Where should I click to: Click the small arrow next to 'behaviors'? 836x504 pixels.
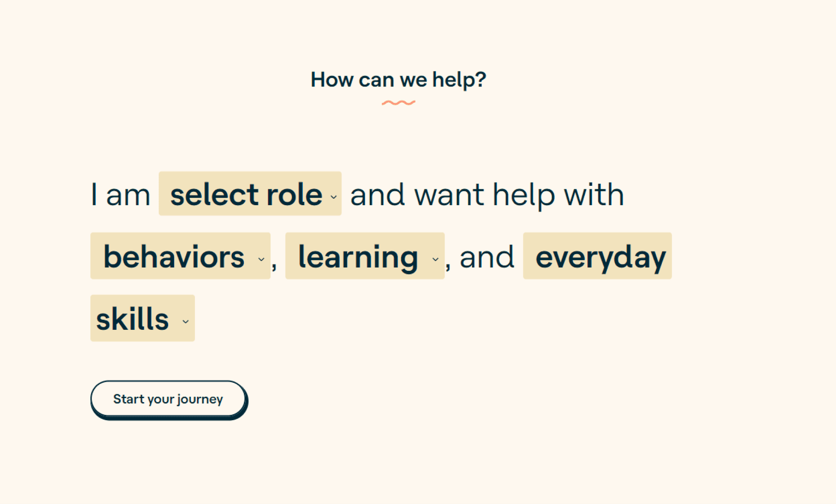(x=261, y=259)
